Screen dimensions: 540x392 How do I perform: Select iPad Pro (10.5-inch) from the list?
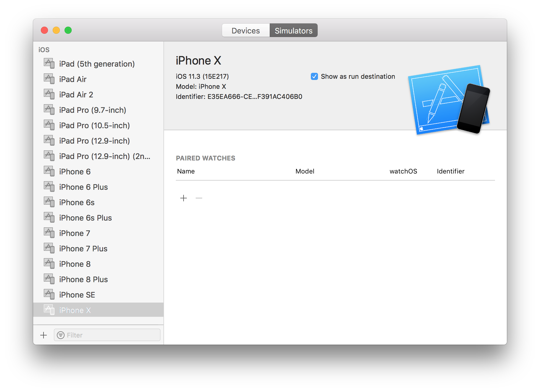(x=94, y=125)
